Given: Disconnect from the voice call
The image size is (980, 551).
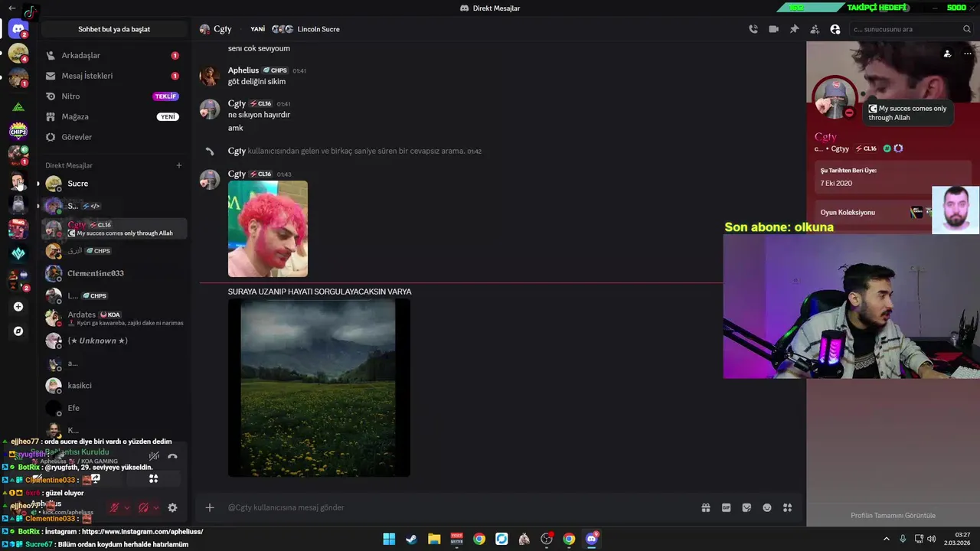Looking at the screenshot, I should tap(172, 456).
